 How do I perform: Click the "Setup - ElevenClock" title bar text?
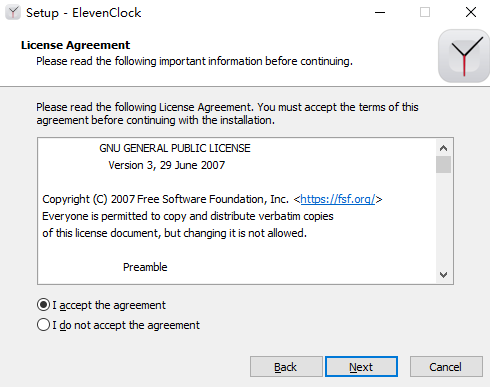tap(83, 13)
